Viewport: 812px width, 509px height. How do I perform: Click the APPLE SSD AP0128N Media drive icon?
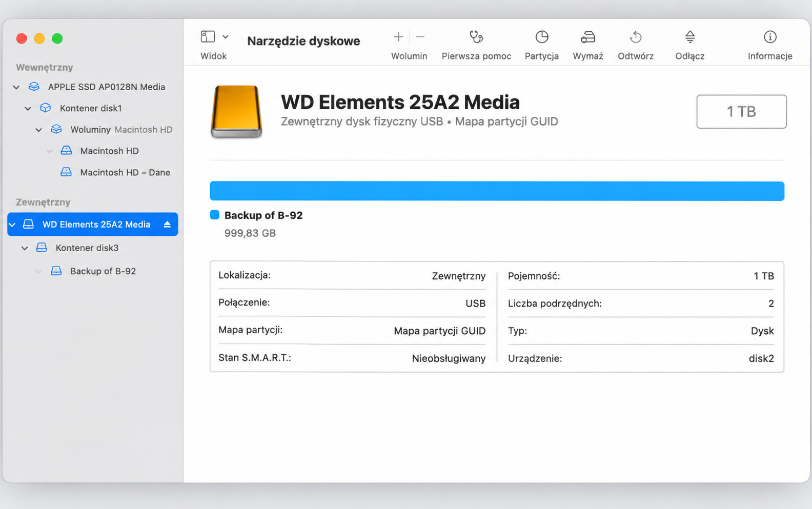click(34, 87)
